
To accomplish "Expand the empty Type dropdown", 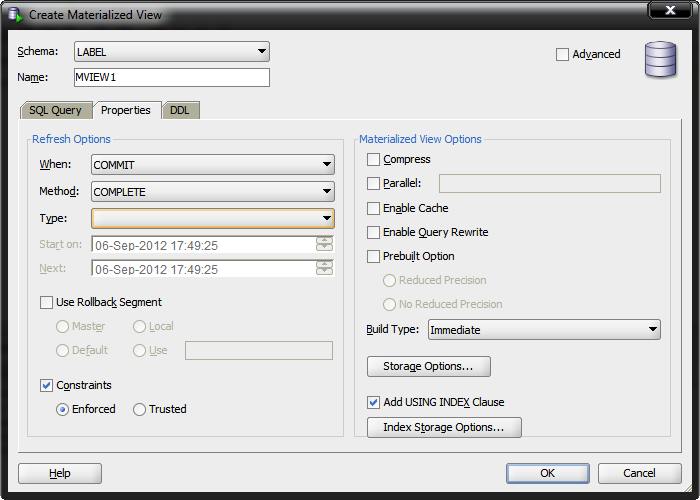I will 212,217.
